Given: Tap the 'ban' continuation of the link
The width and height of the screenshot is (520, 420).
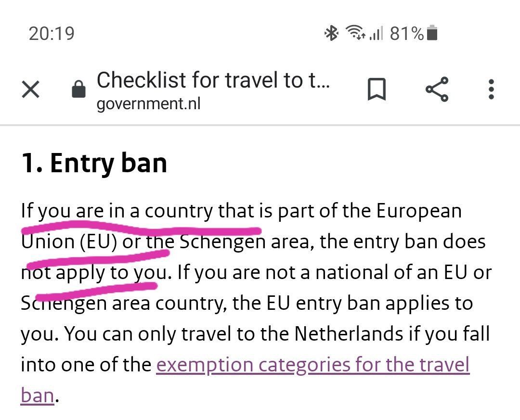Looking at the screenshot, I should pyautogui.click(x=37, y=395).
